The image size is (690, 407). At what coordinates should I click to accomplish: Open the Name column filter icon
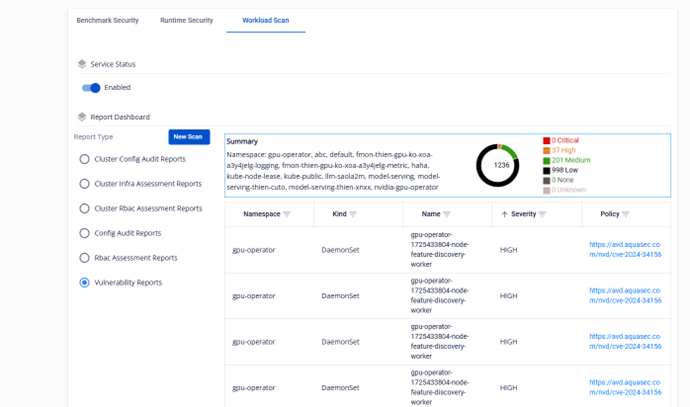point(447,214)
